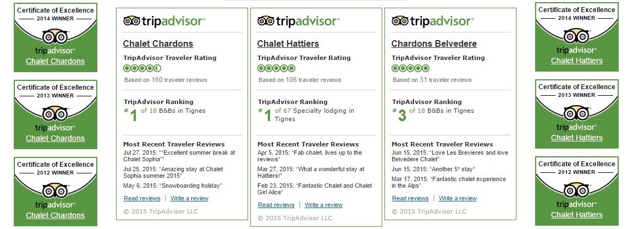Open the Chardons Belvedere widget title link
Image resolution: width=644 pixels, height=229 pixels.
click(x=434, y=43)
